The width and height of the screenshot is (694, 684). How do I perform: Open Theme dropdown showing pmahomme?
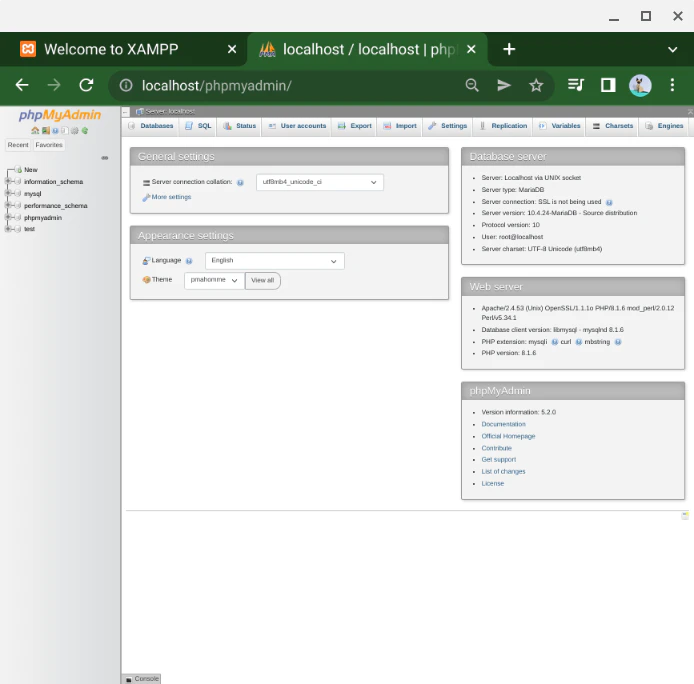click(x=214, y=280)
